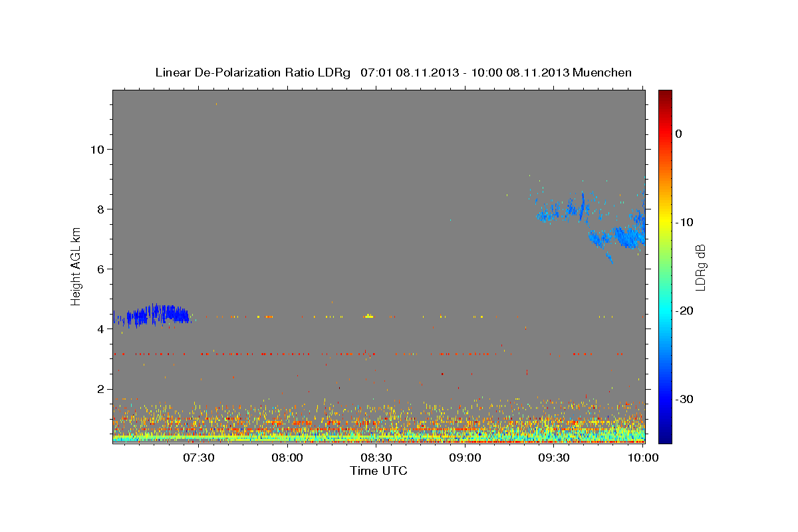The height and width of the screenshot is (532, 798).
Task: Click the 09:30 time tick label
Action: [555, 458]
